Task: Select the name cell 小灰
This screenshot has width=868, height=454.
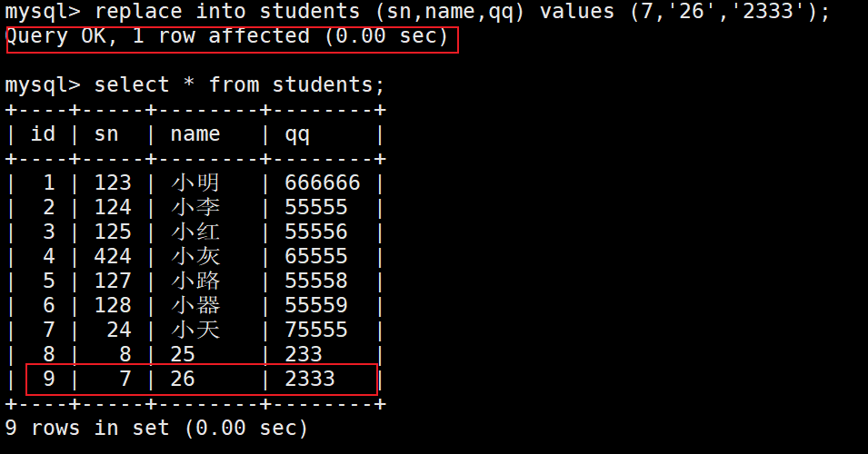Action: coord(195,256)
